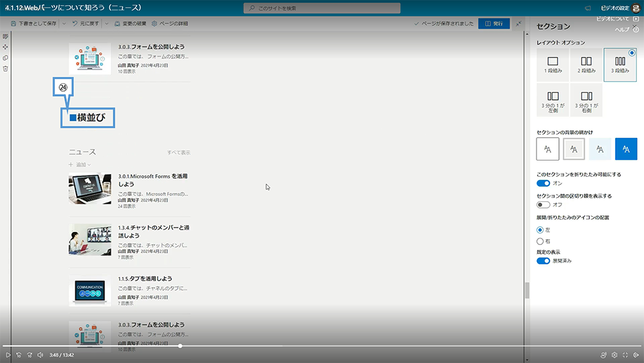Click the rightmost icon in player bar
The width and height of the screenshot is (644, 363).
(x=636, y=355)
